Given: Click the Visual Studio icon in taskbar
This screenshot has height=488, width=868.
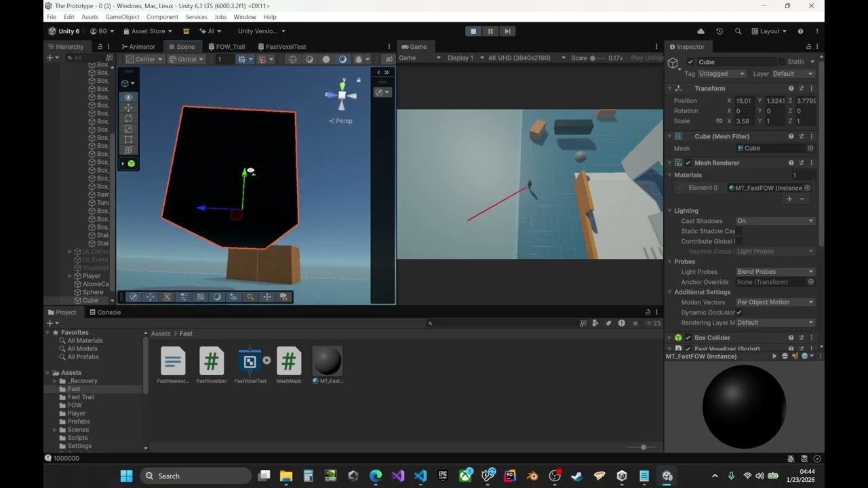Looking at the screenshot, I should [x=398, y=476].
